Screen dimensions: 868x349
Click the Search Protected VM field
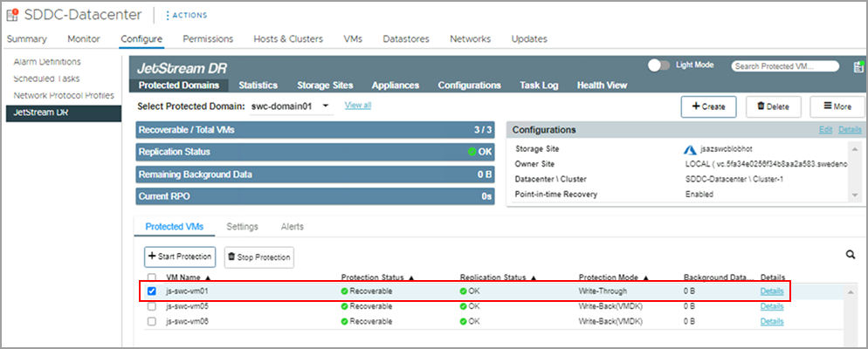pos(785,66)
